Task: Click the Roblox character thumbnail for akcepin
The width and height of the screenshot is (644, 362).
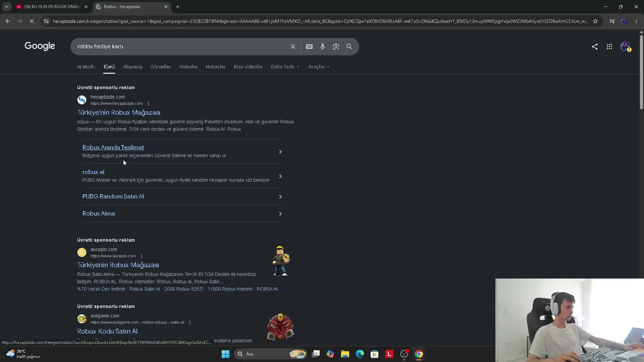Action: 281,261
